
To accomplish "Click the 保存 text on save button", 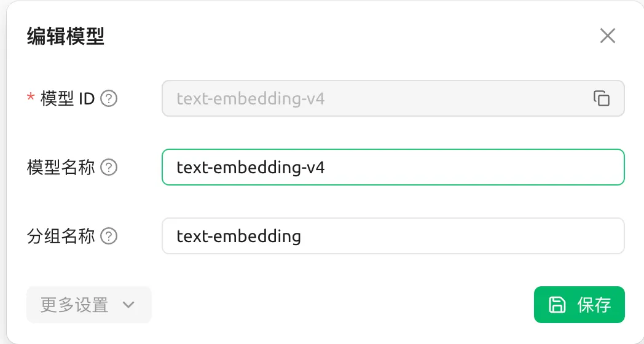I will (x=594, y=305).
